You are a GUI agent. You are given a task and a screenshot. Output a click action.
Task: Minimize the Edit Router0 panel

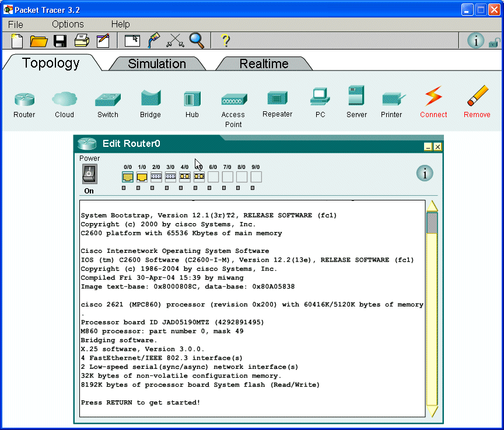[x=428, y=147]
